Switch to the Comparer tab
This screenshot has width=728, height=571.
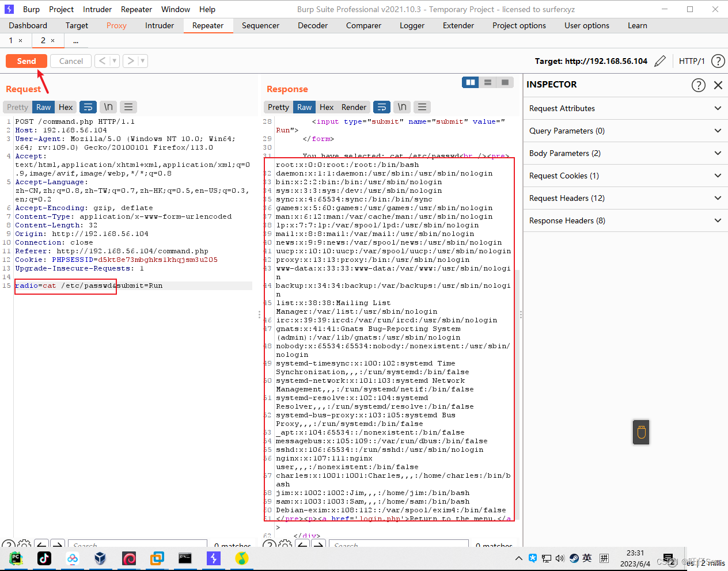click(x=363, y=25)
